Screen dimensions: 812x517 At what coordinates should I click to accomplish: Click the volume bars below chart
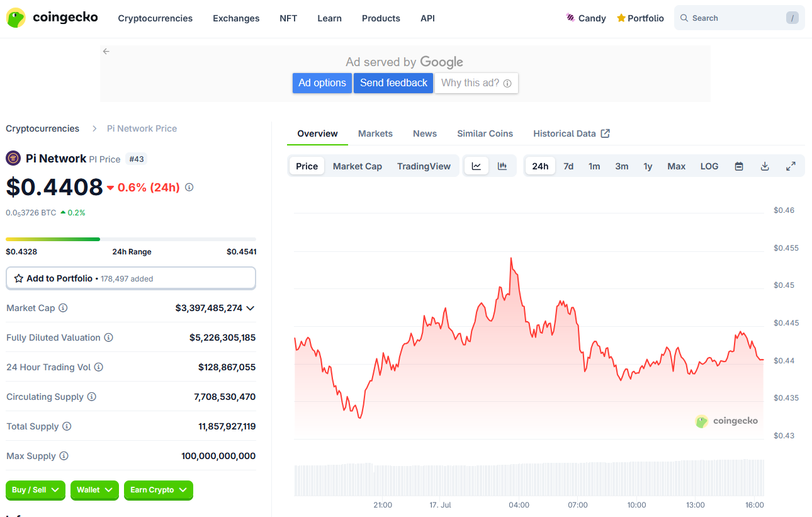pos(529,479)
